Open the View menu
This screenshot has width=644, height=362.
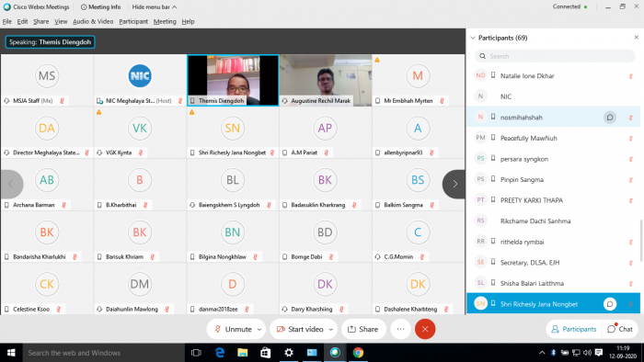pyautogui.click(x=61, y=21)
